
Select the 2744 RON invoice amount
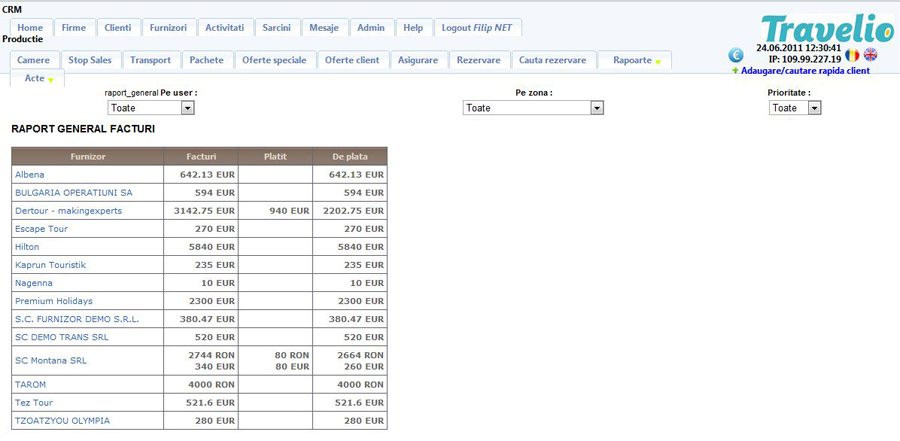pyautogui.click(x=211, y=355)
